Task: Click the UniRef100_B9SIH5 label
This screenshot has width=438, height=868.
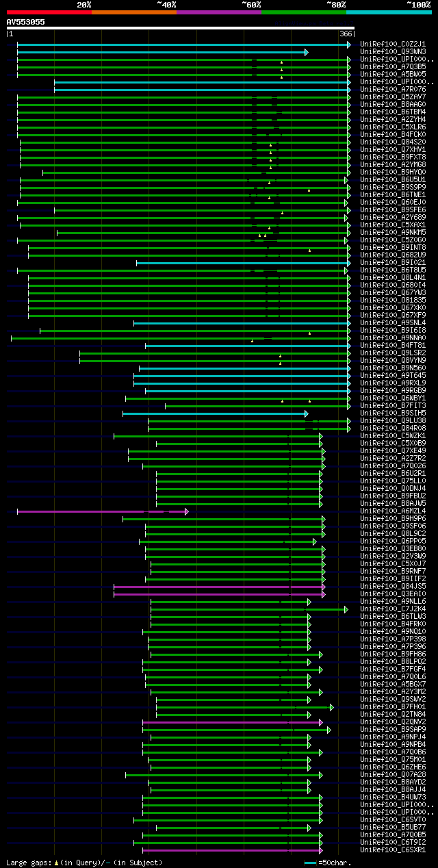Action: coord(393,413)
